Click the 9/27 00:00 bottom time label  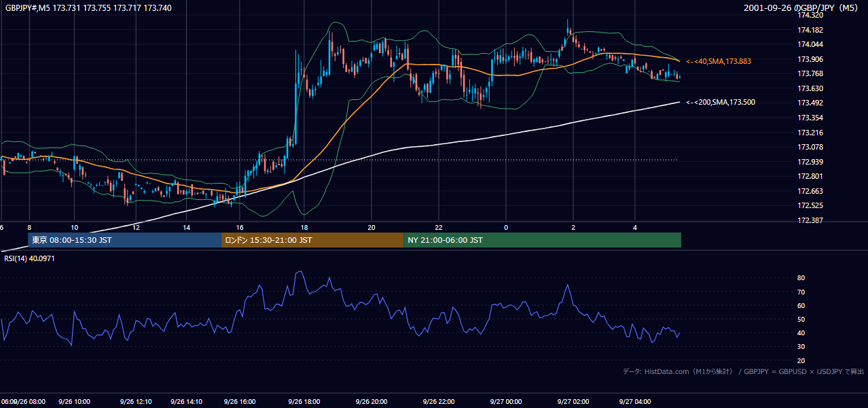(506, 402)
